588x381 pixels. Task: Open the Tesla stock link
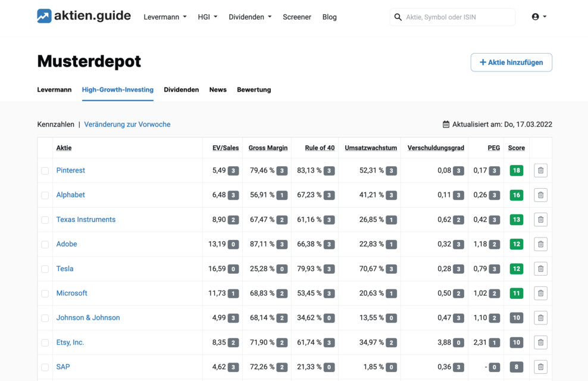pos(65,268)
